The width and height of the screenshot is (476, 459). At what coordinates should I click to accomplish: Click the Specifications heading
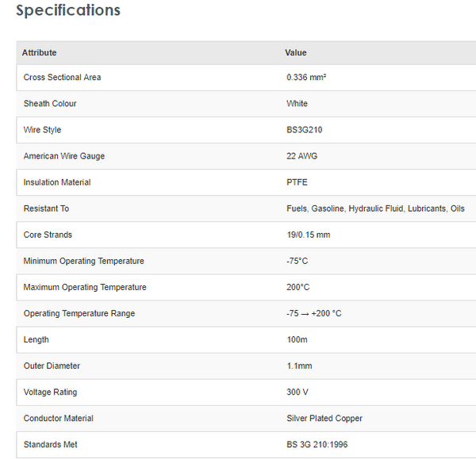[68, 11]
